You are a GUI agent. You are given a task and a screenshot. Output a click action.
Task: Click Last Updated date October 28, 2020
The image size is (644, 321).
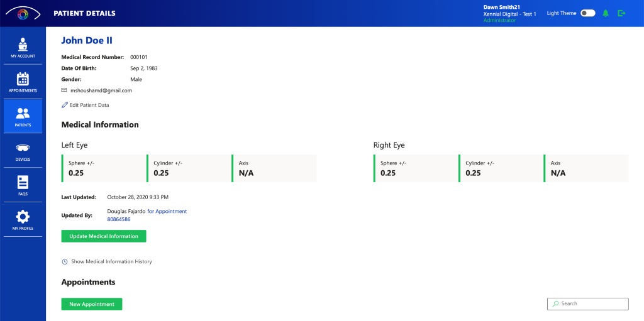(138, 197)
